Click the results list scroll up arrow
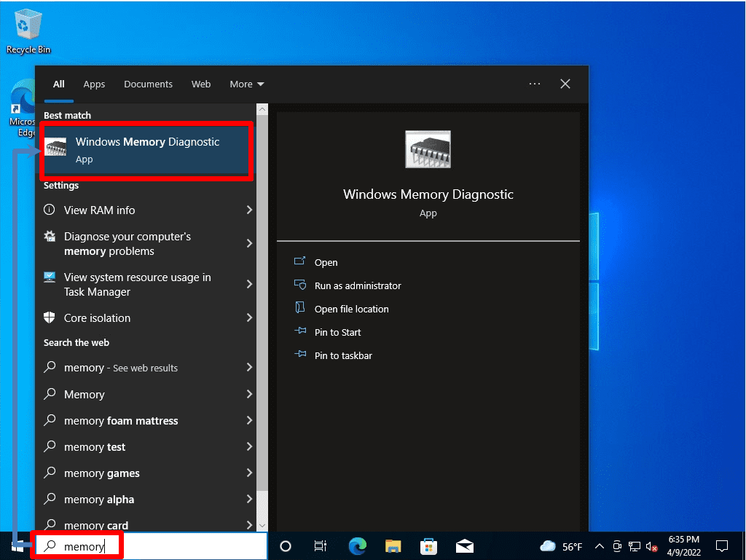The image size is (746, 560). pyautogui.click(x=262, y=109)
